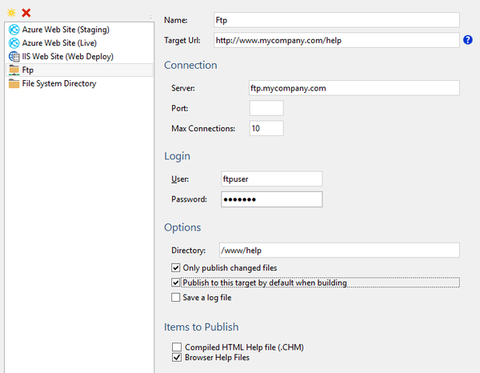Select the Azure Web Site (Staging) icon
Viewport: 480px width, 373px height.
click(x=14, y=30)
